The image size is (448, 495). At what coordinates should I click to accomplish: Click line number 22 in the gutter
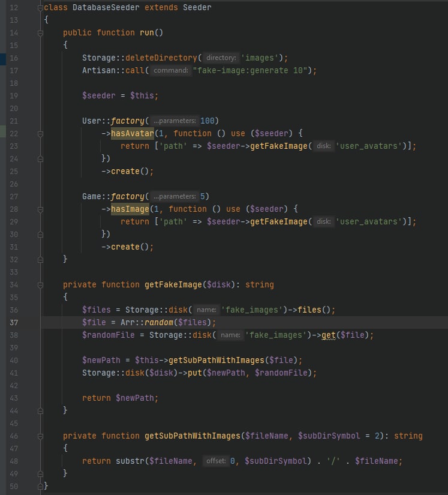point(14,134)
